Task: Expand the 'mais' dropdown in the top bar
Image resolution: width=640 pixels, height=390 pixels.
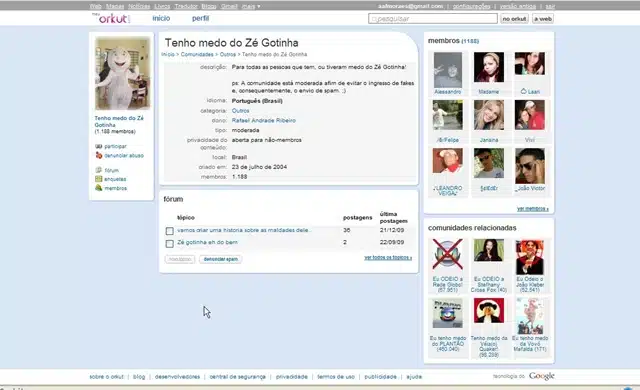Action: point(251,6)
